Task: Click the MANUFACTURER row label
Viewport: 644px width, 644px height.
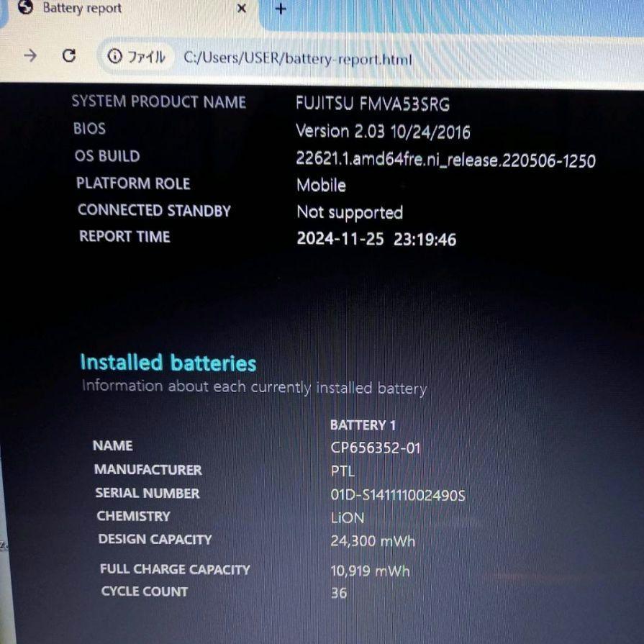Action: (148, 469)
